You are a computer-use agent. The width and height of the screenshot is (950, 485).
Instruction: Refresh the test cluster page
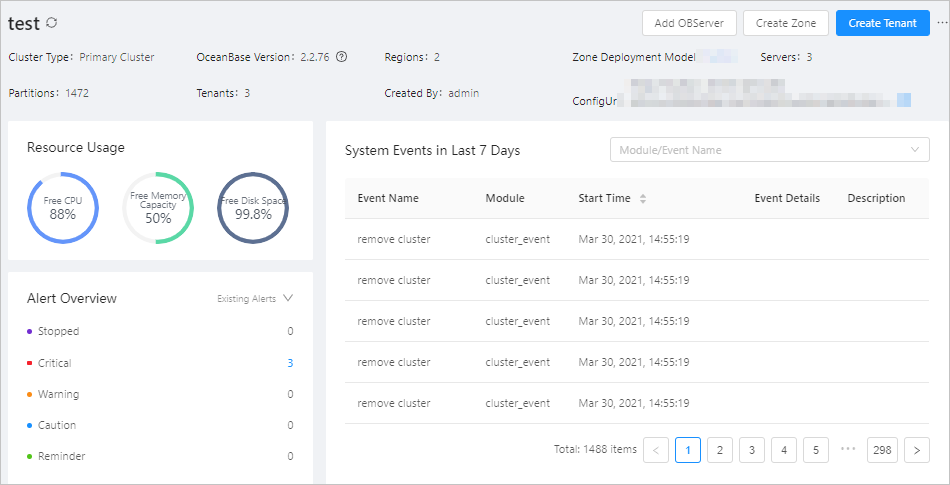point(52,23)
